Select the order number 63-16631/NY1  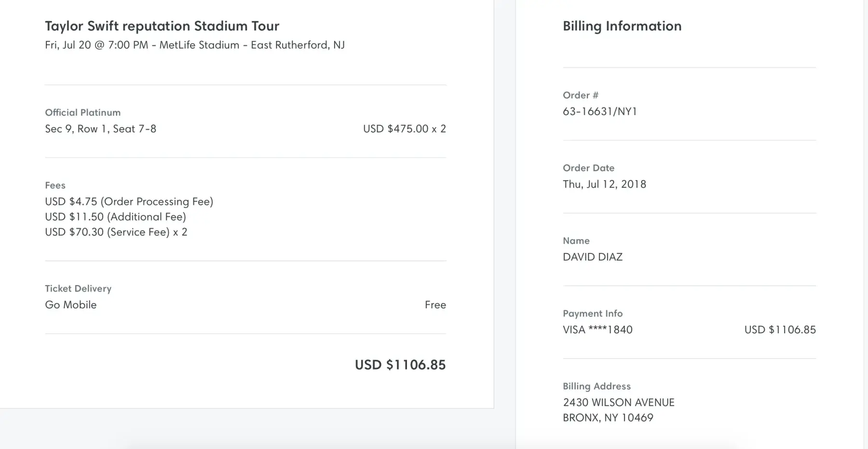pos(600,112)
